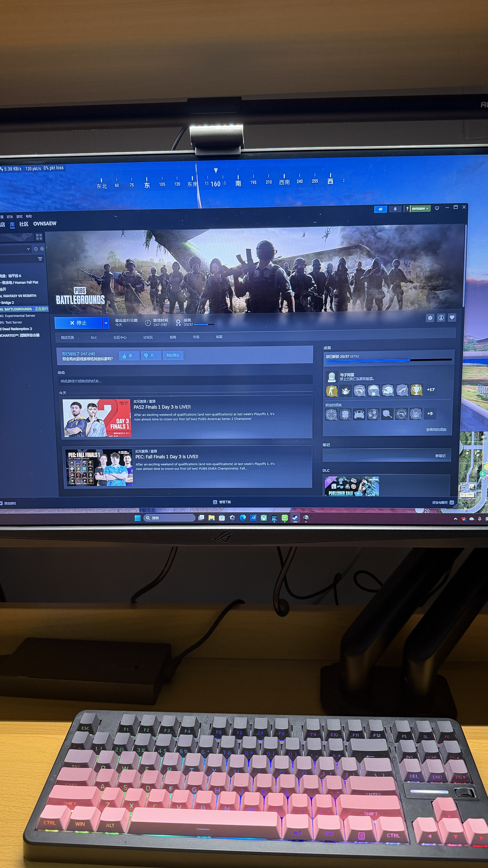The height and width of the screenshot is (868, 488).
Task: Open Microsoft Edge from the taskbar
Action: (x=243, y=518)
